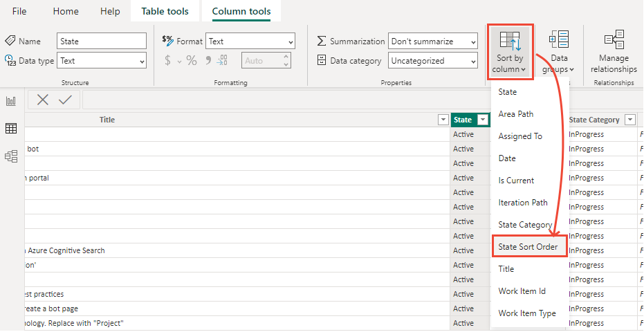Click the 'portal' title cell
Image resolution: width=644 pixels, height=332 pixels.
click(237, 178)
